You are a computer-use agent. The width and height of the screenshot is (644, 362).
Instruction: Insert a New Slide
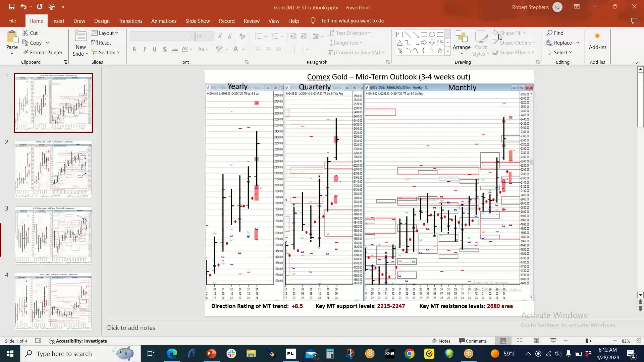pos(80,43)
